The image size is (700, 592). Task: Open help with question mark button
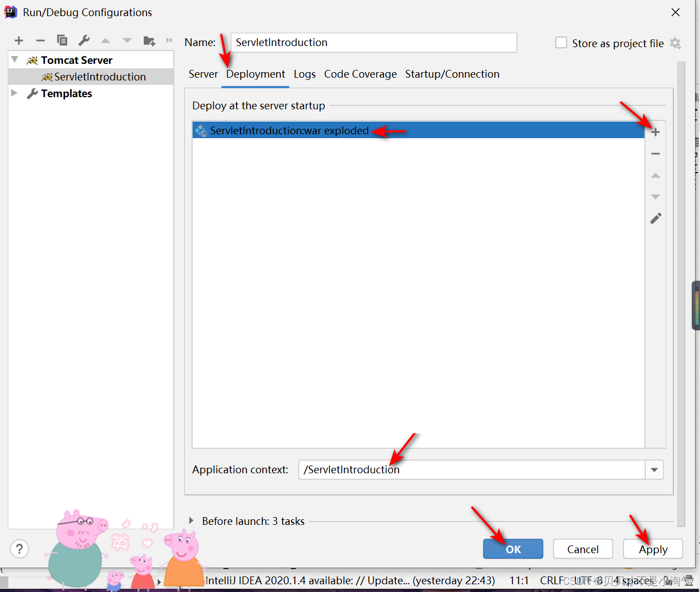click(x=19, y=549)
